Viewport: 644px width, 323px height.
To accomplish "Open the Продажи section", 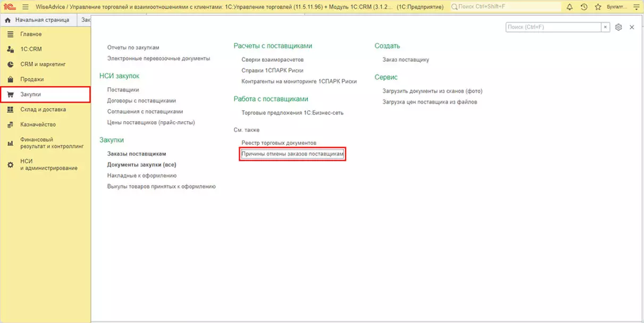I will [x=45, y=79].
